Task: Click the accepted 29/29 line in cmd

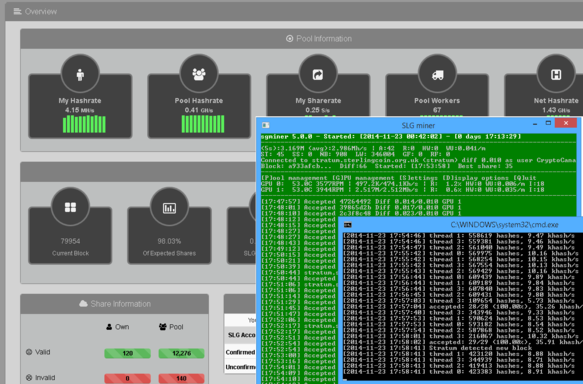Action: [x=463, y=342]
